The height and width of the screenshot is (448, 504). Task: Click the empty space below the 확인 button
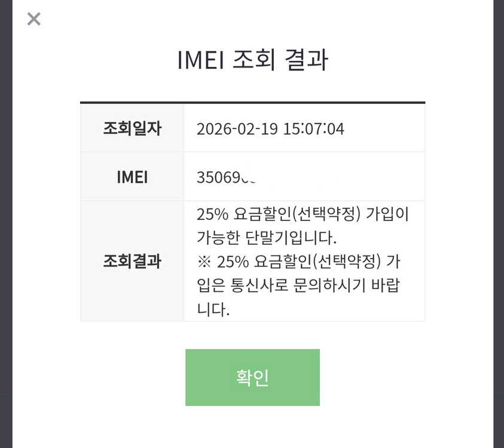pos(252,427)
